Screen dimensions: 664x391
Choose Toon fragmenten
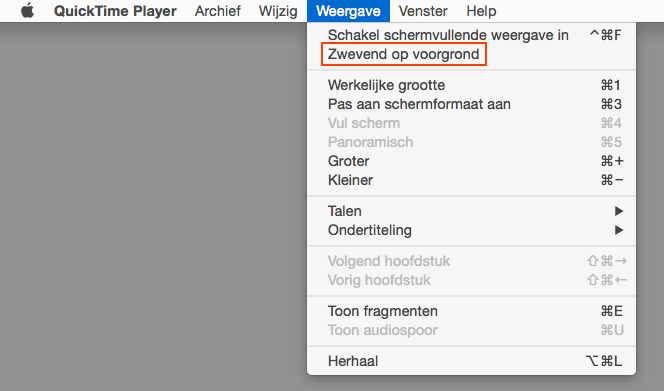click(471, 311)
